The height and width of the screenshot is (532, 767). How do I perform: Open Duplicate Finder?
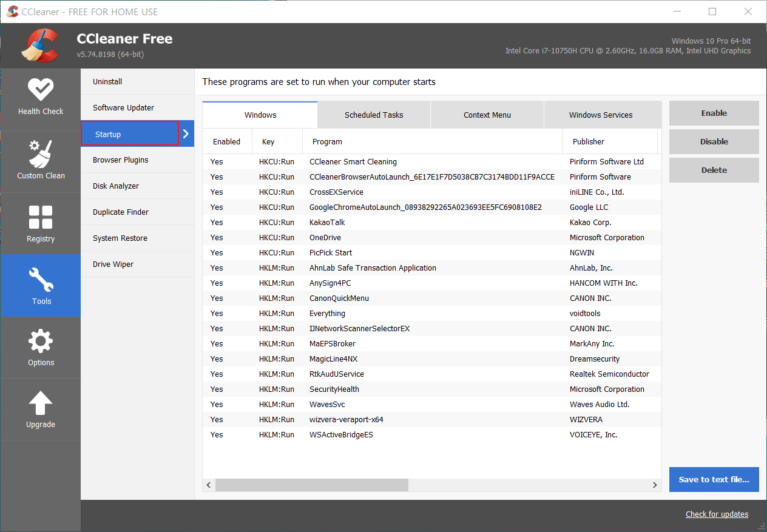coord(137,212)
